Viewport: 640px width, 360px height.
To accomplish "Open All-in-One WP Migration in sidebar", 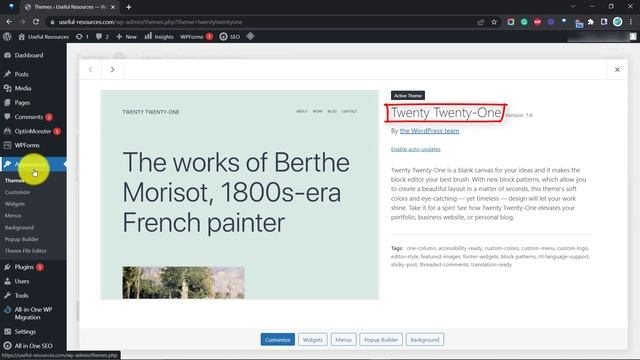I will tap(33, 313).
